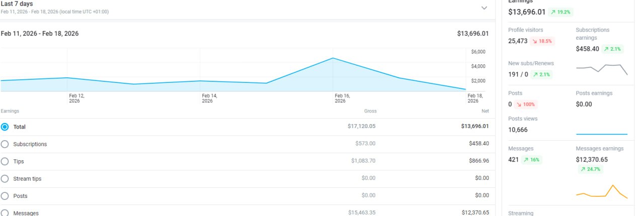Click the Feb 16, 2026 axis label
Viewport: 644px width, 216px height.
343,98
